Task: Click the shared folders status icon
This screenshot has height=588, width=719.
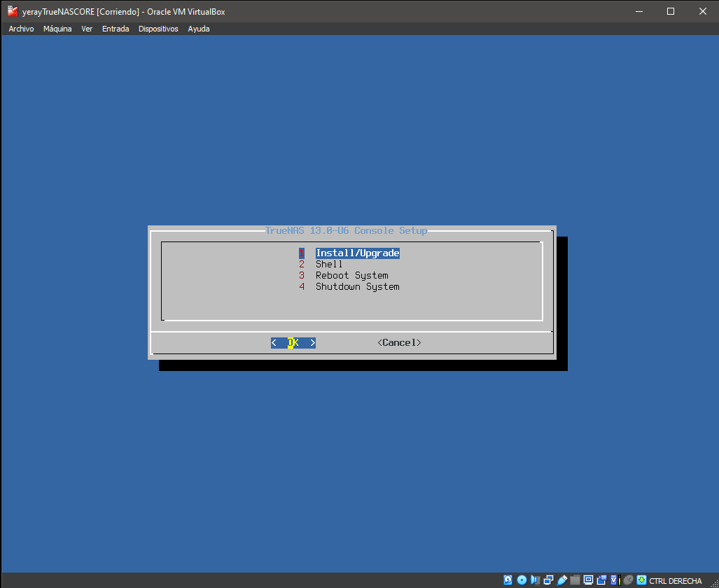Action: pos(575,580)
